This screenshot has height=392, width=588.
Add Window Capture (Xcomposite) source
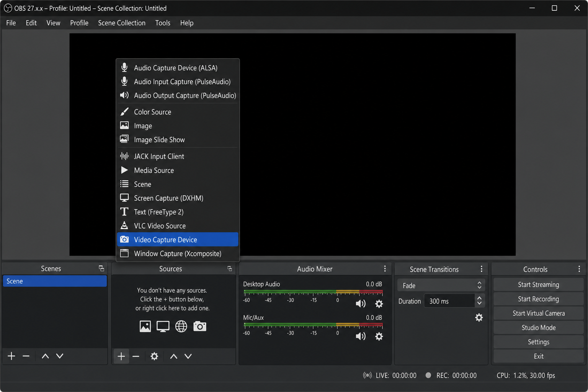point(178,253)
